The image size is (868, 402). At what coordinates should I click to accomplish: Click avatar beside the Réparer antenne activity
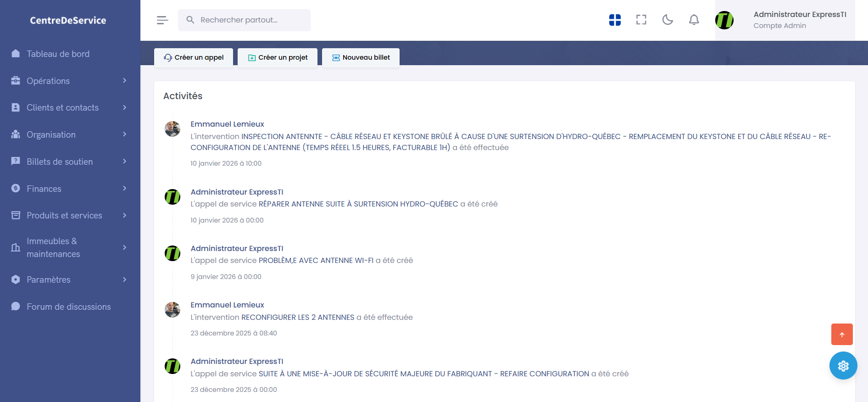point(172,197)
